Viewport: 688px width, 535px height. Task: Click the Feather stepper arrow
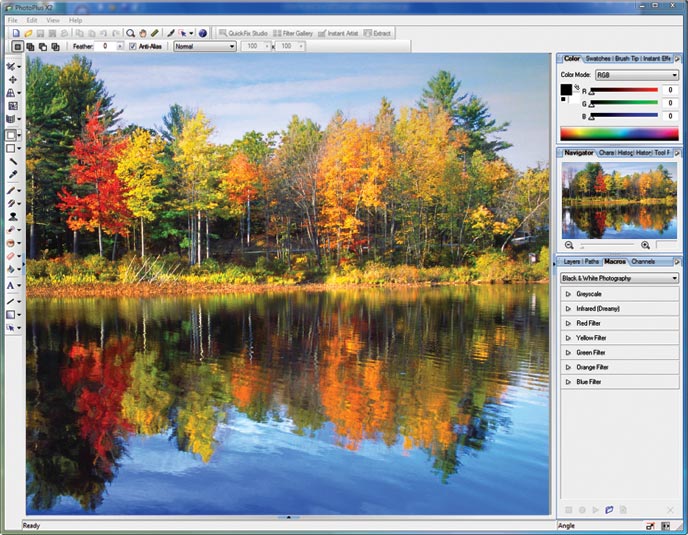[120, 46]
